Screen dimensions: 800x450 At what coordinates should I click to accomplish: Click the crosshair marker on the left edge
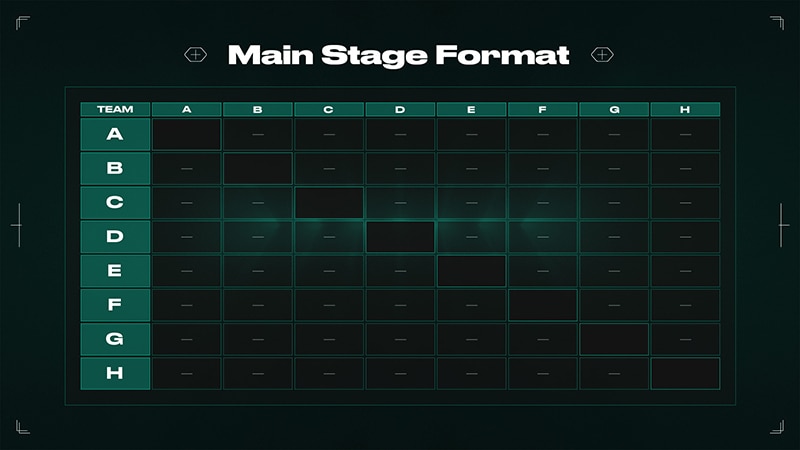16,225
